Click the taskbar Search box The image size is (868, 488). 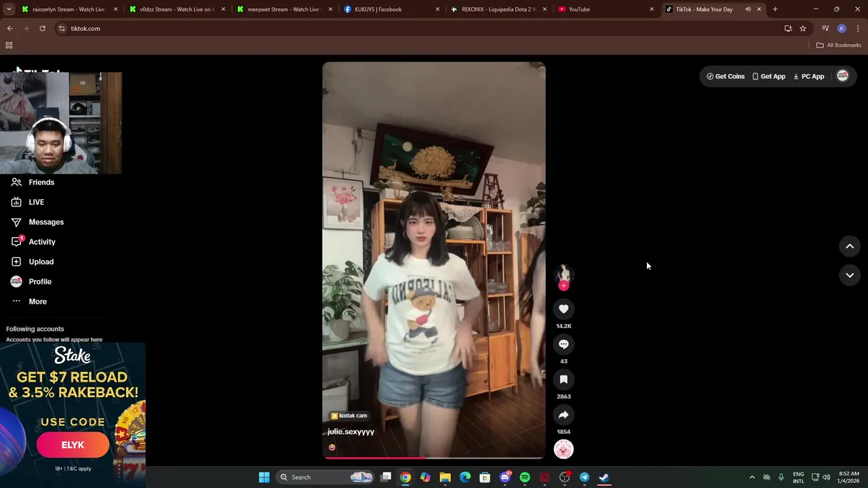click(x=326, y=477)
